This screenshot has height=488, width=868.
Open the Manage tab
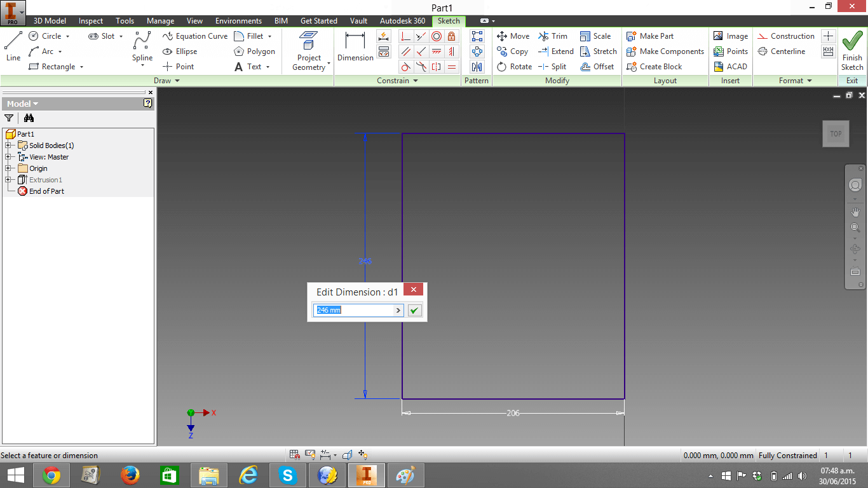point(160,21)
